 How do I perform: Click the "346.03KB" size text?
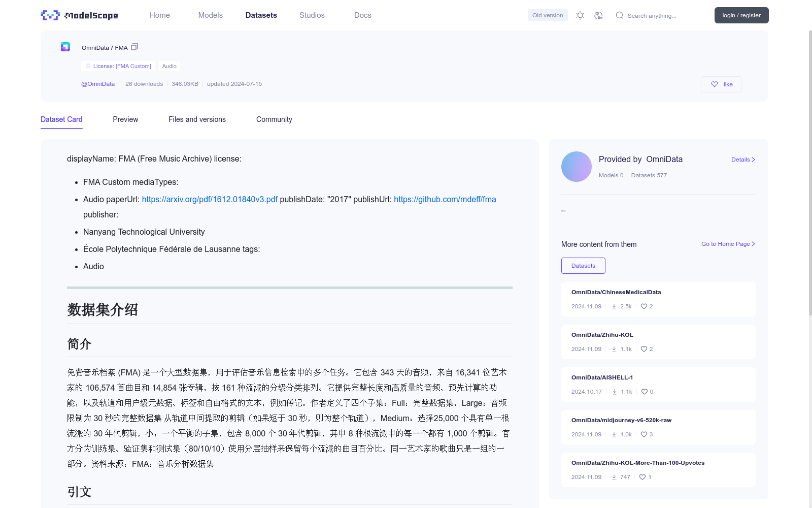185,84
